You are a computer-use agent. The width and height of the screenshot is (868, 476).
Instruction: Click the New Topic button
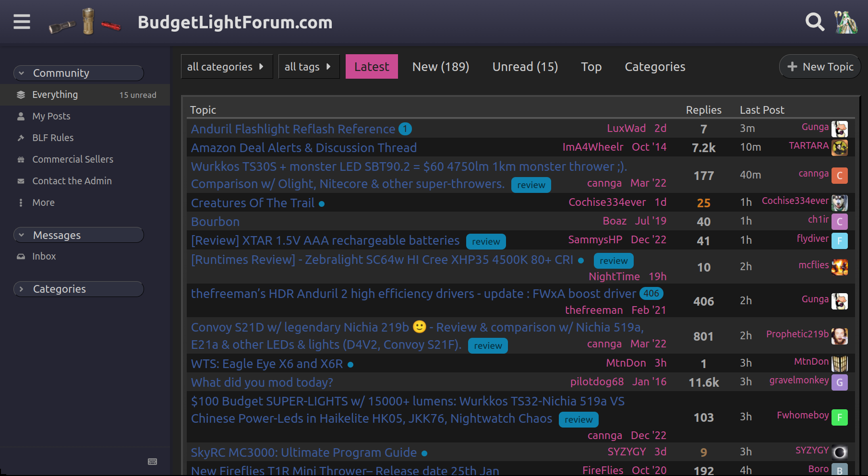(820, 67)
